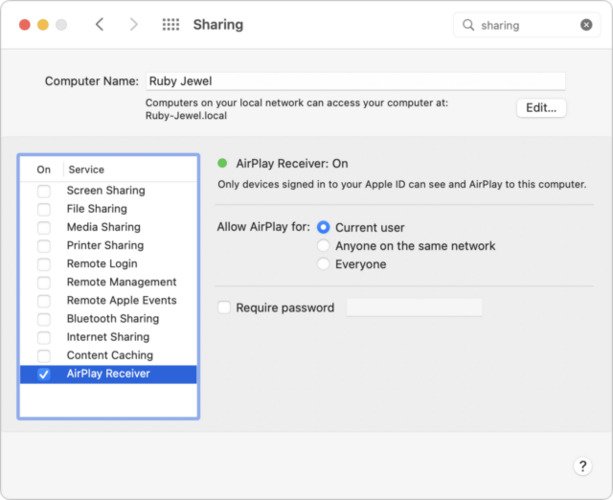Select the Content Caching service row
Viewport: 613px width, 500px height.
108,355
